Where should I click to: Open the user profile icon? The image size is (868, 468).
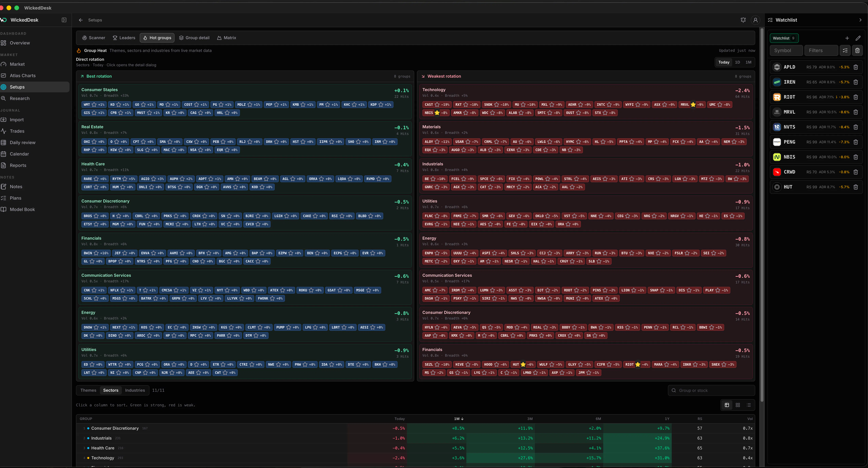756,20
